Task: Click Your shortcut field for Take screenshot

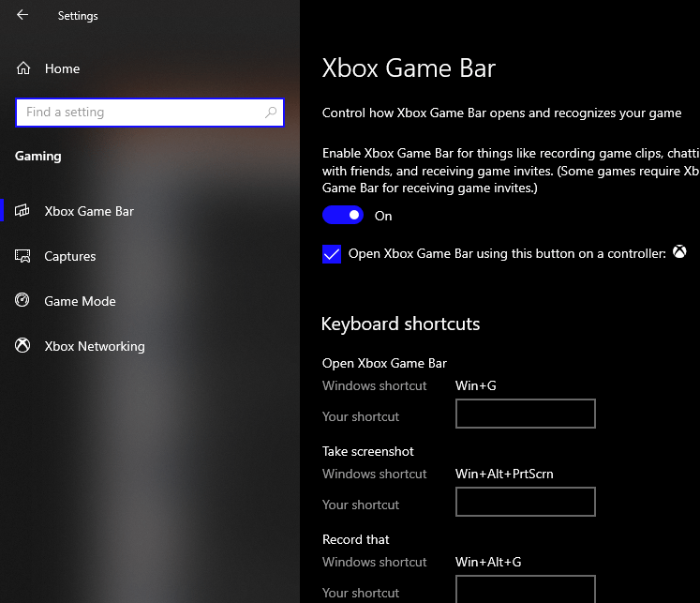Action: click(x=526, y=502)
